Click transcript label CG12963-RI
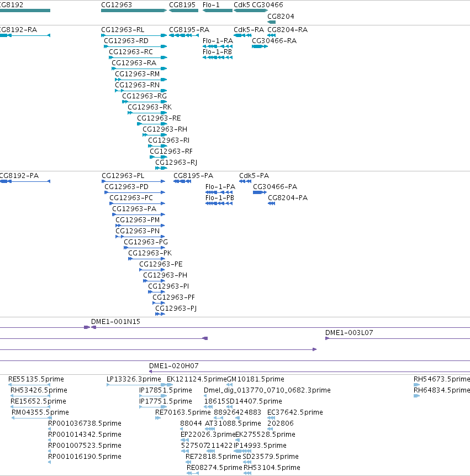 pos(169,140)
